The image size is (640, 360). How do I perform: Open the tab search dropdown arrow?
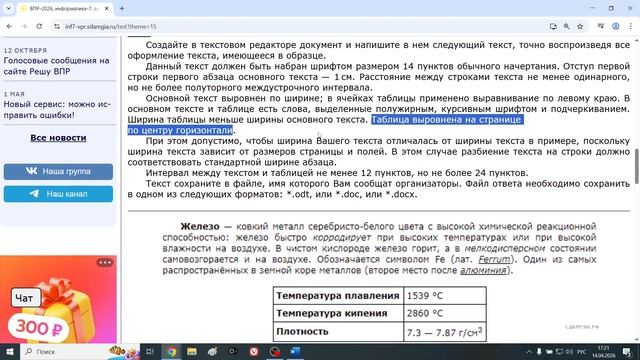(x=8, y=8)
